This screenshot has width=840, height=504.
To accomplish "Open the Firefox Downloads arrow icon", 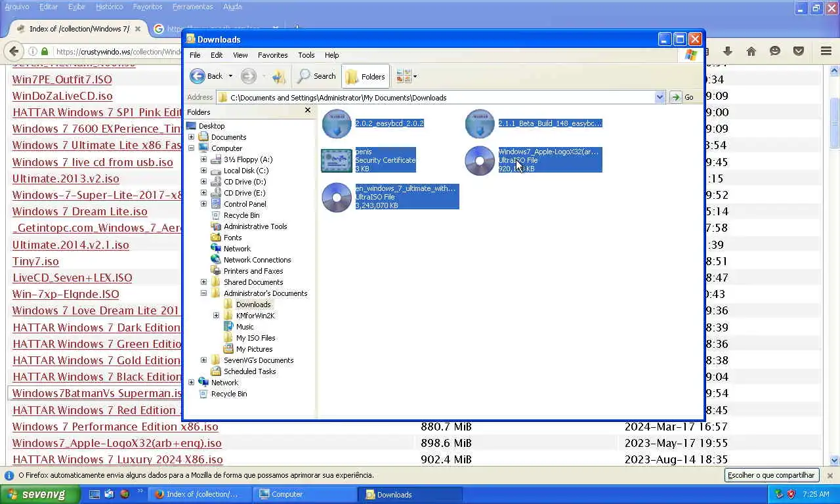I will pos(727,51).
